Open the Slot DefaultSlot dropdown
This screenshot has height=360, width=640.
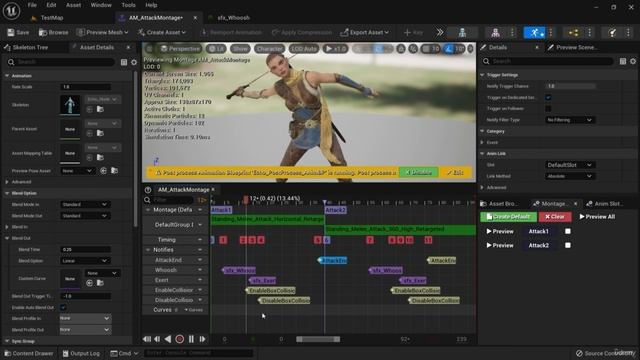pos(570,165)
